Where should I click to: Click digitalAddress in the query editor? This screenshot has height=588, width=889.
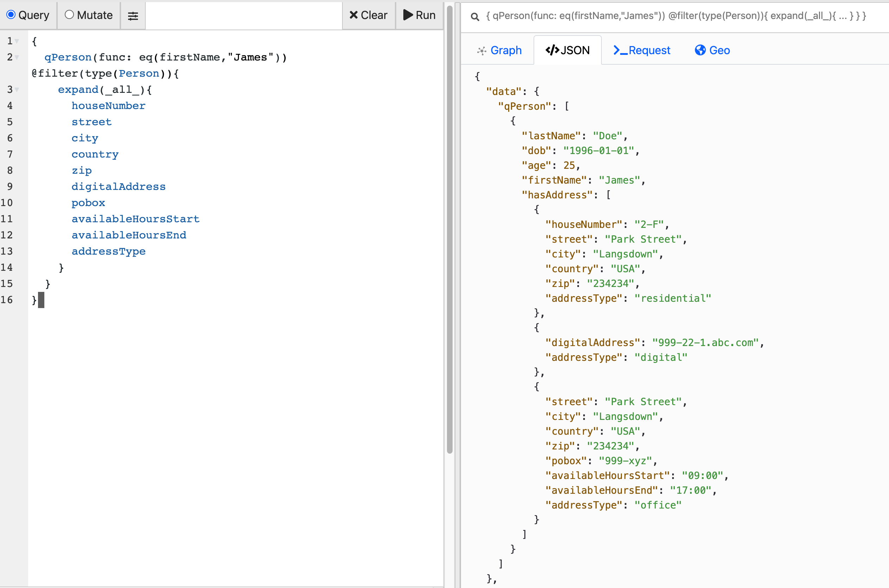(x=119, y=186)
